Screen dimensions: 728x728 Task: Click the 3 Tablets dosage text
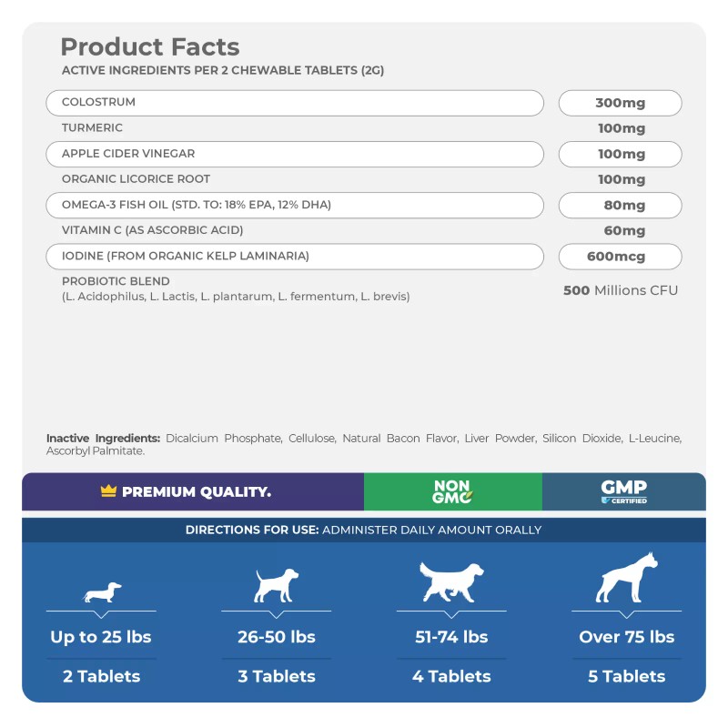point(277,676)
